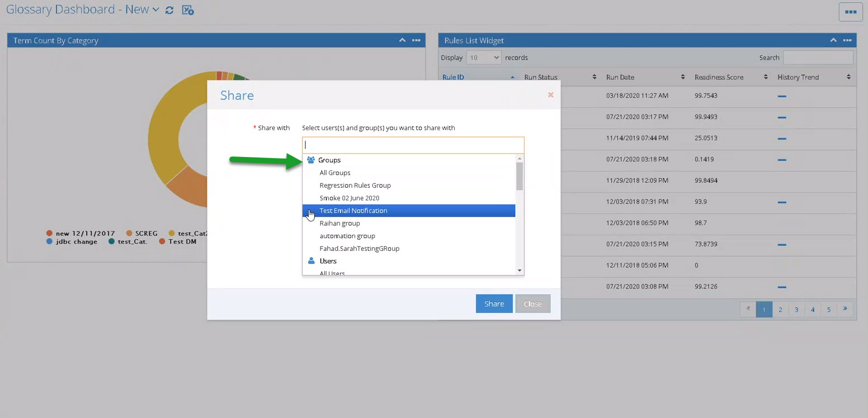Click the Share button
This screenshot has width=868, height=418.
pyautogui.click(x=494, y=303)
